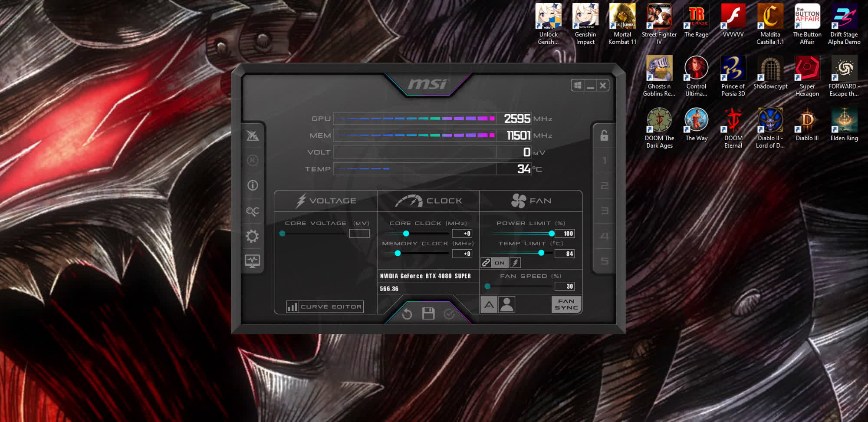Screen dimensions: 868x422
Task: Click the Core Clock slider handle
Action: (406, 234)
